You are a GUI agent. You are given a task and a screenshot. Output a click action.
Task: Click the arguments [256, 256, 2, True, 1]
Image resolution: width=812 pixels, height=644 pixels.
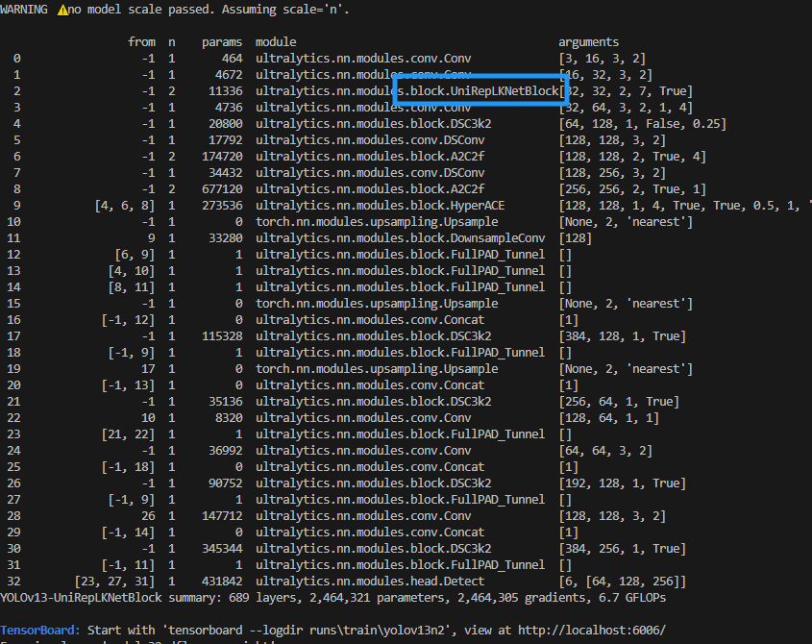pyautogui.click(x=632, y=189)
